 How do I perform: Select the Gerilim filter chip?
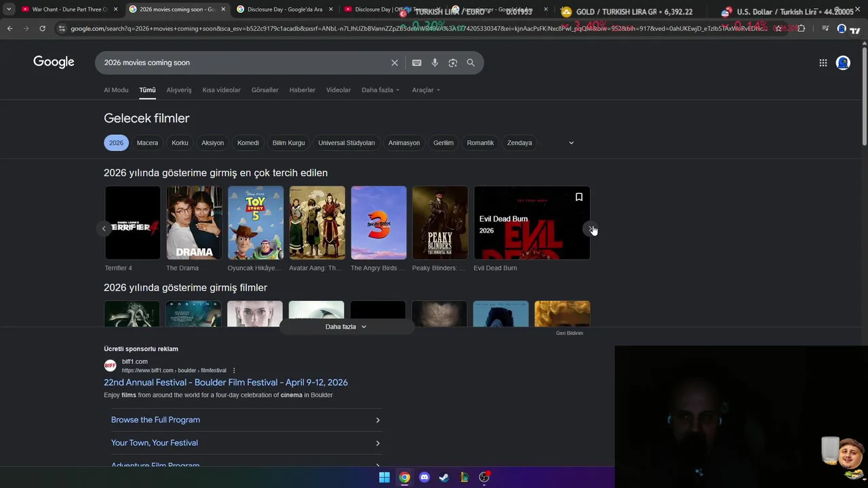[443, 143]
